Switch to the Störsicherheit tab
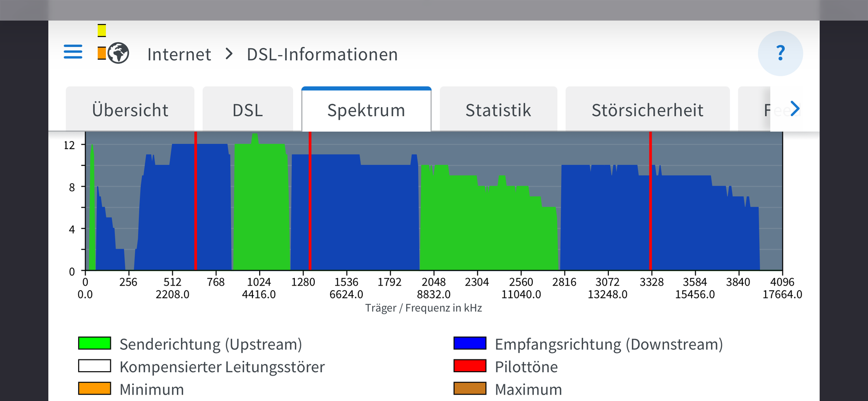 (647, 110)
